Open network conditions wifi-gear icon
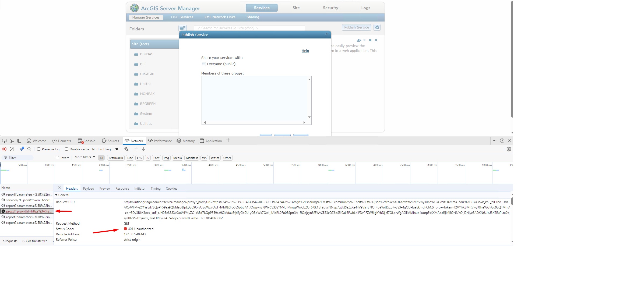 coord(126,149)
